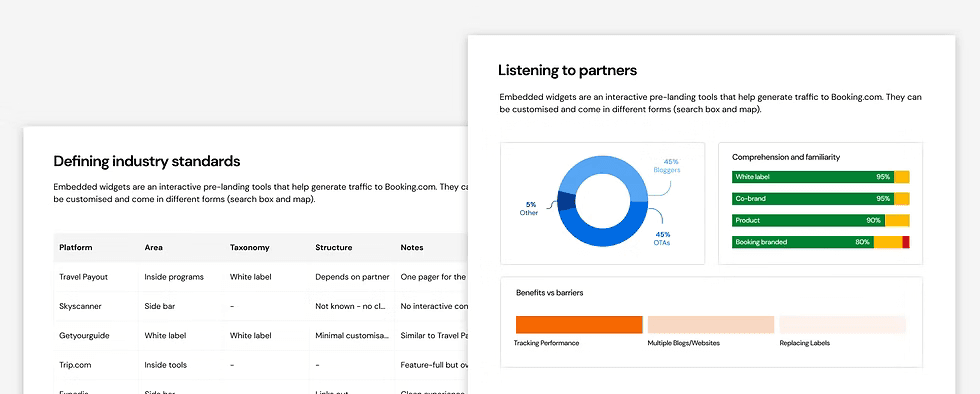The width and height of the screenshot is (980, 394).
Task: Click the "Tracking Performance" label
Action: 546,343
